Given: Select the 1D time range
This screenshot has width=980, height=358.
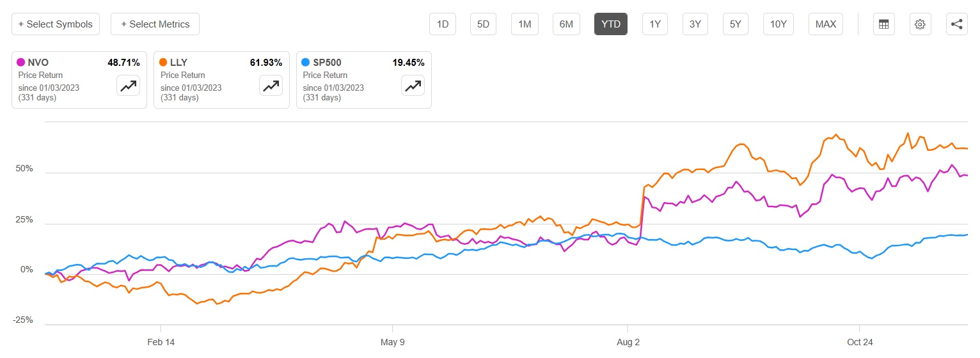Looking at the screenshot, I should (x=443, y=24).
